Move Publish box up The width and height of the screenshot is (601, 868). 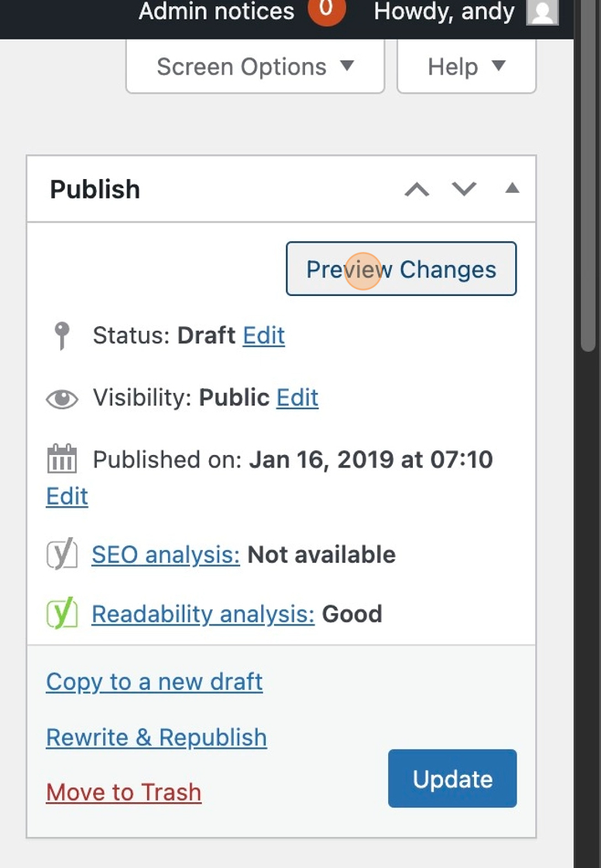(x=417, y=189)
